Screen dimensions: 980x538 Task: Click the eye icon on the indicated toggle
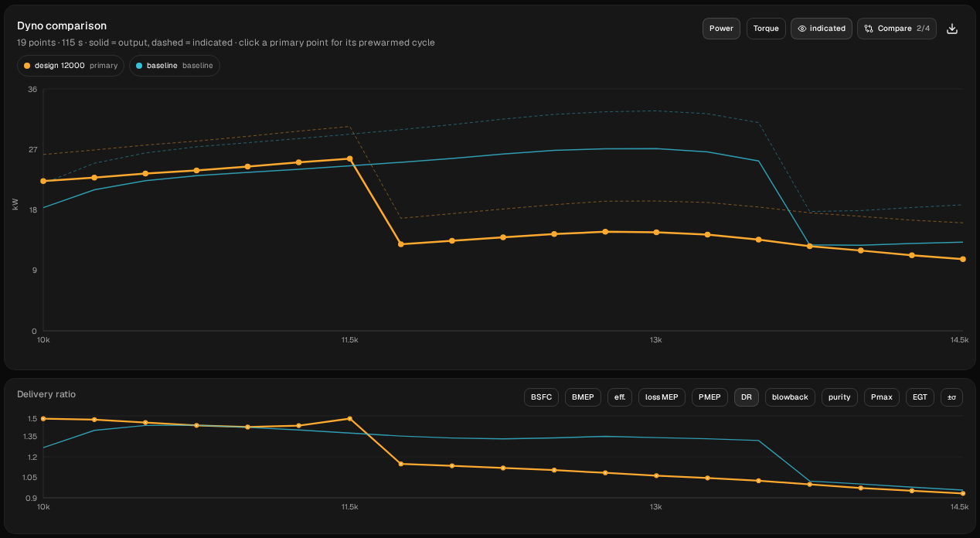pos(802,29)
